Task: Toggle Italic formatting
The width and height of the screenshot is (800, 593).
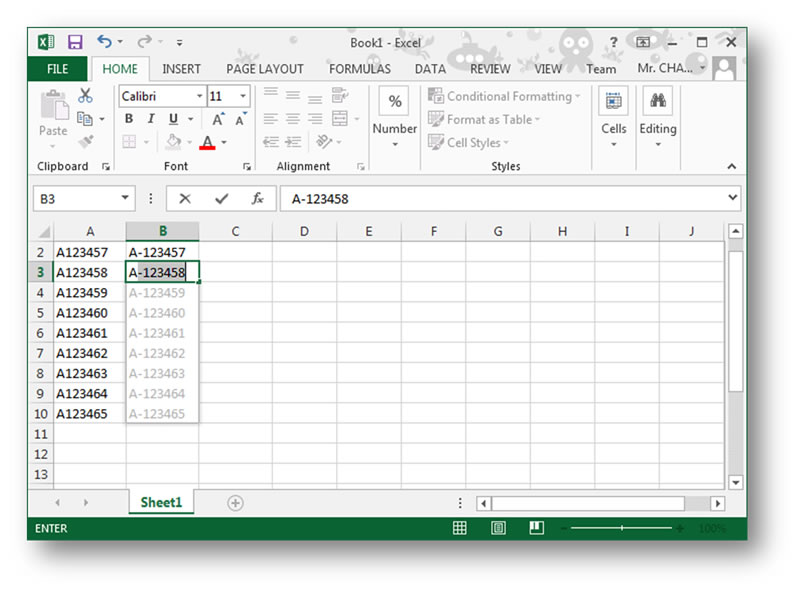Action: point(150,119)
